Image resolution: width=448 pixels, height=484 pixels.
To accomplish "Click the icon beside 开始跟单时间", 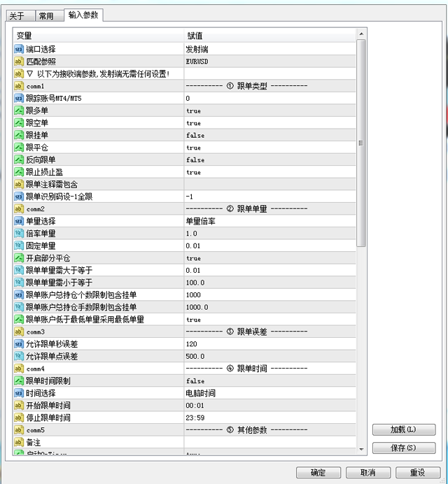I will click(x=19, y=406).
